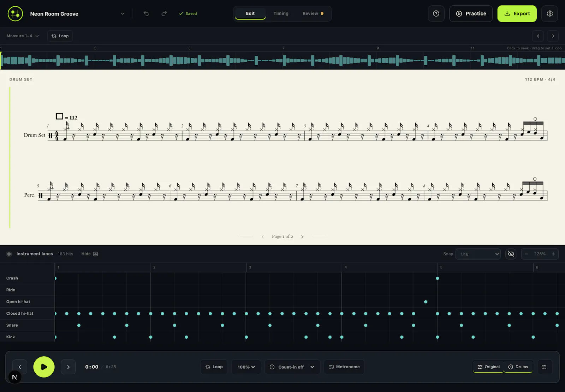Zoom out the lanes view

click(527, 254)
